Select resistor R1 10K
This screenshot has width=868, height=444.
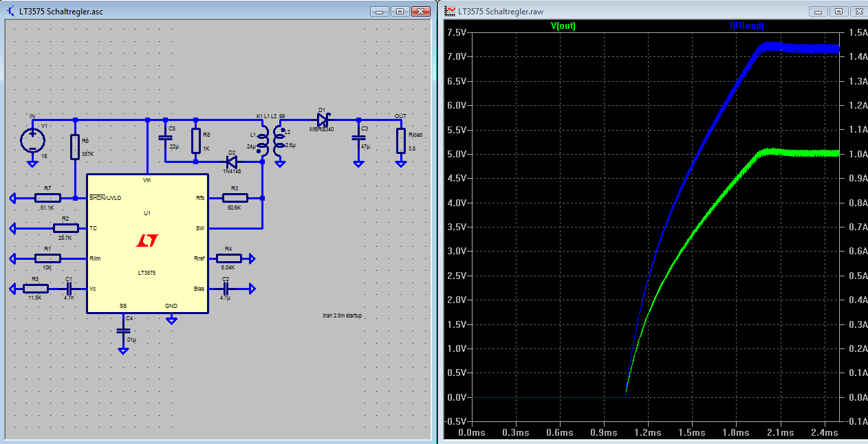click(x=47, y=258)
